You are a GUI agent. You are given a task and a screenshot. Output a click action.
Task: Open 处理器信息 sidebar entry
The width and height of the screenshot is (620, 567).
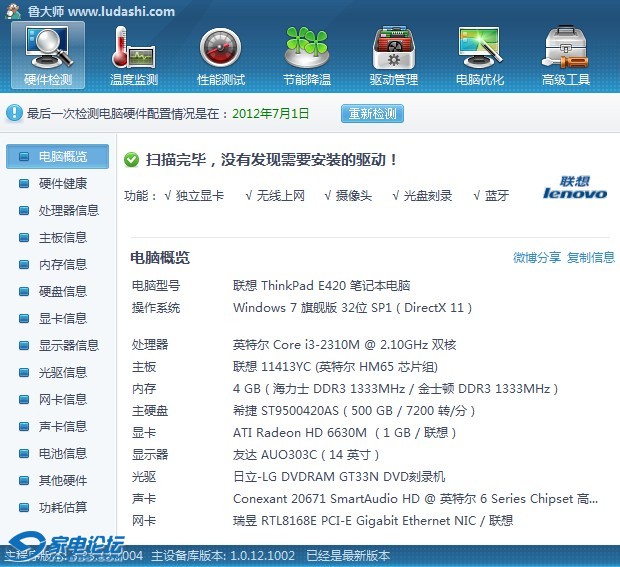[69, 210]
